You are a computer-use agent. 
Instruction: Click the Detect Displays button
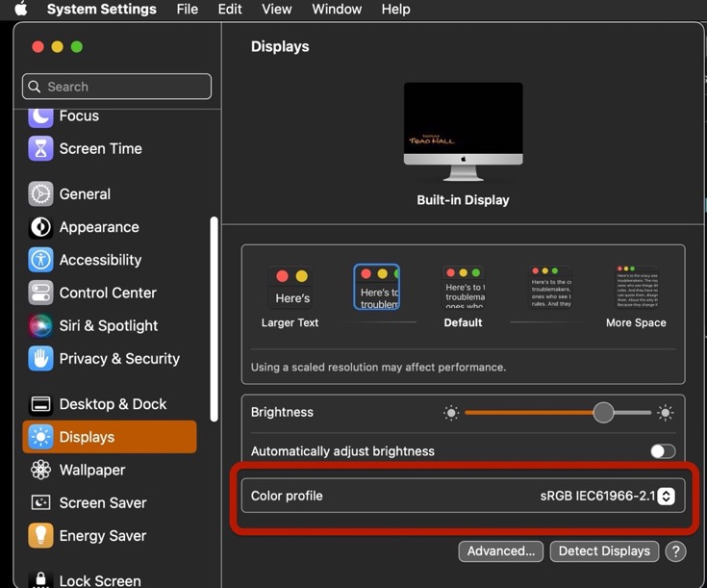point(604,551)
